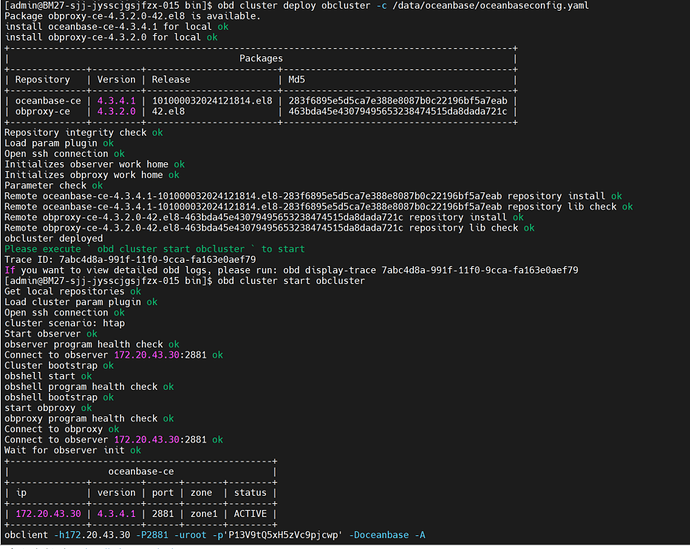This screenshot has width=690, height=549.
Task: Click 'Wait for observer init' line
Action: tap(73, 450)
